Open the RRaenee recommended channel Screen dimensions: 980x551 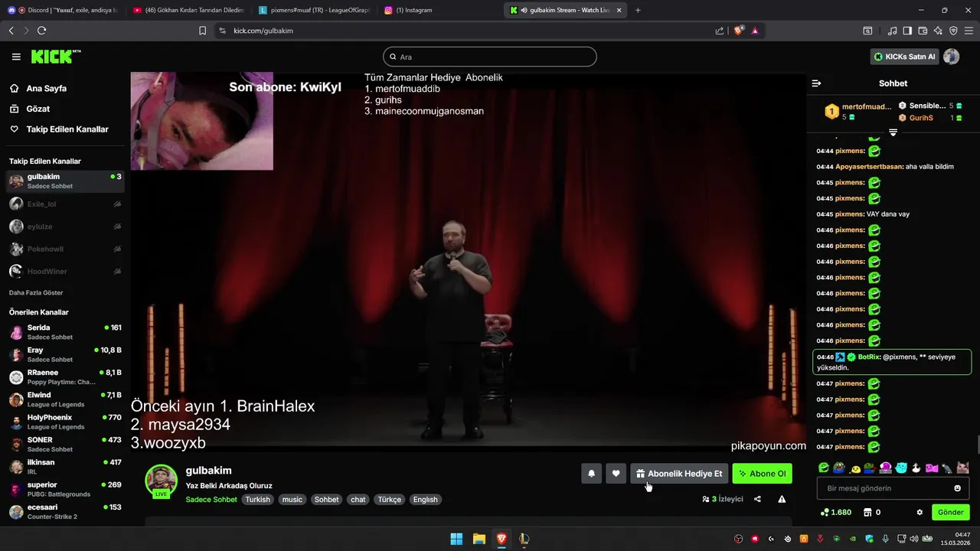click(x=65, y=377)
